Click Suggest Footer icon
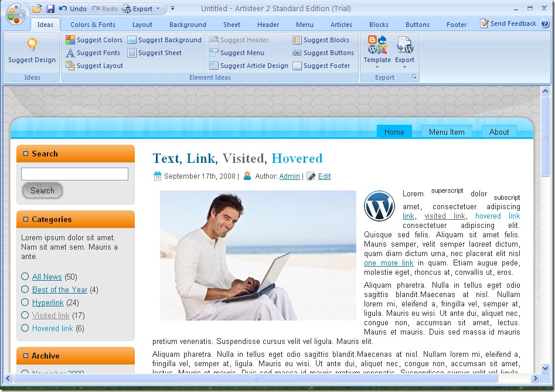 [x=297, y=66]
